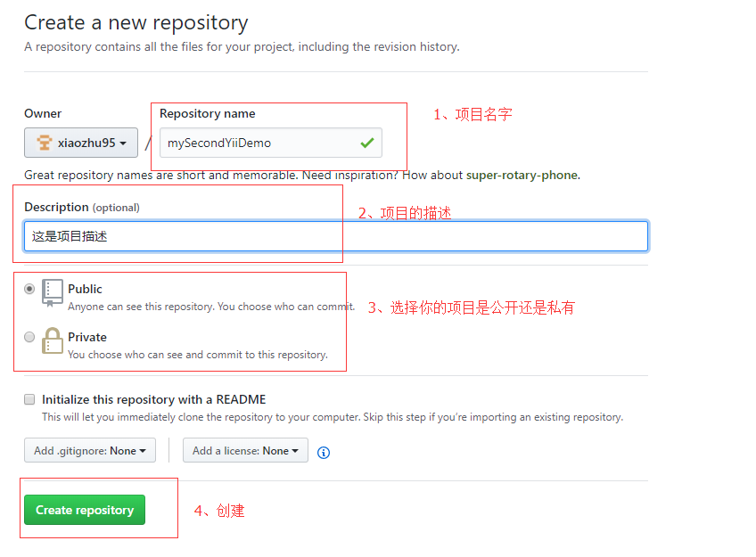Screen dimensions: 756x557
Task: Click the Public repository book icon
Action: click(x=53, y=292)
